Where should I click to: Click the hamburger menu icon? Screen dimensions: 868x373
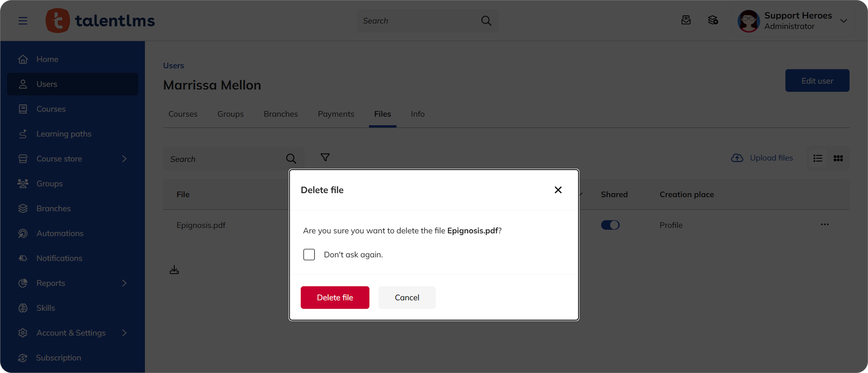(23, 21)
